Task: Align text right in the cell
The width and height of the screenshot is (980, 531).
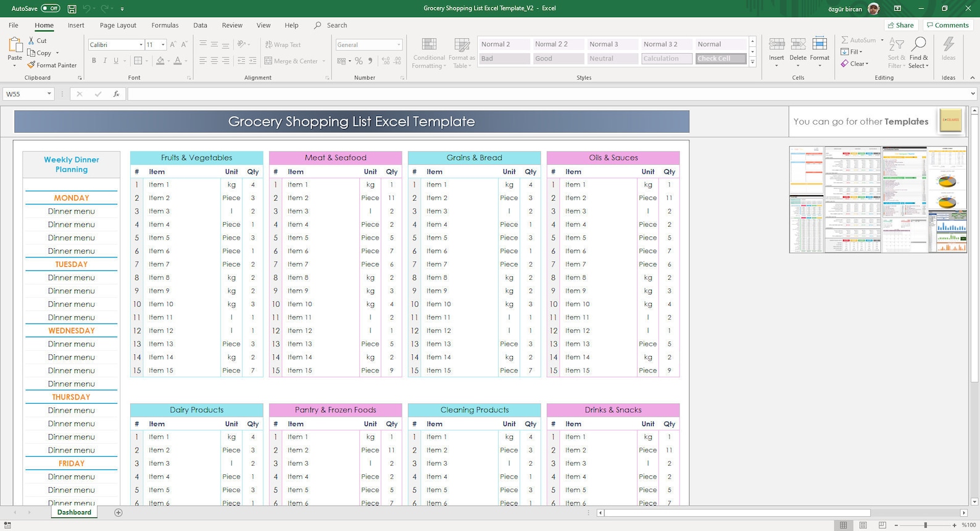Action: click(x=225, y=61)
